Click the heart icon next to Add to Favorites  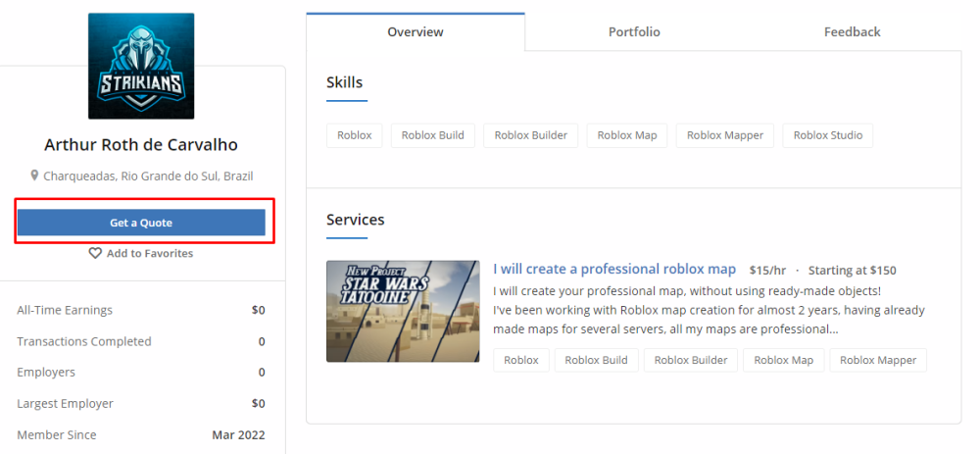click(95, 253)
